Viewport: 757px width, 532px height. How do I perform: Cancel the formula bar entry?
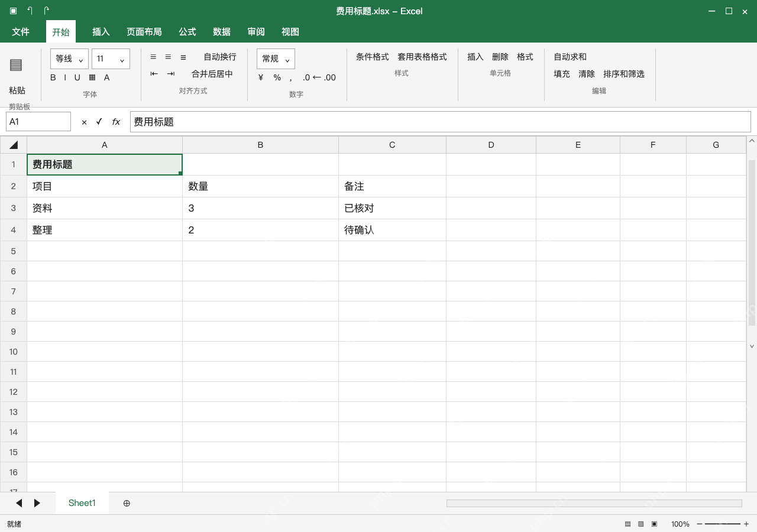(84, 122)
